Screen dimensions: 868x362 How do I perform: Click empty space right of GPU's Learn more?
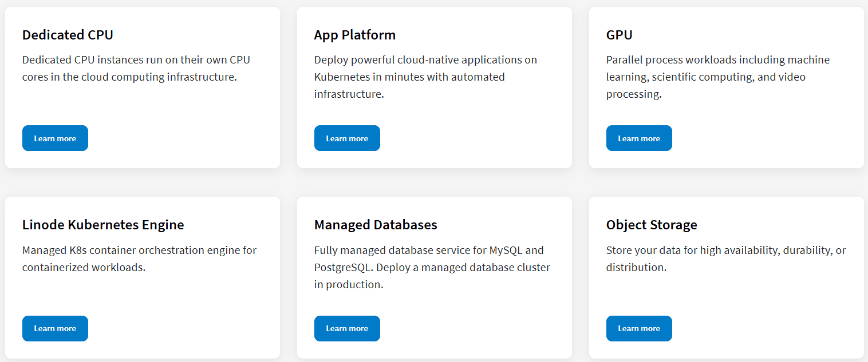[767, 138]
